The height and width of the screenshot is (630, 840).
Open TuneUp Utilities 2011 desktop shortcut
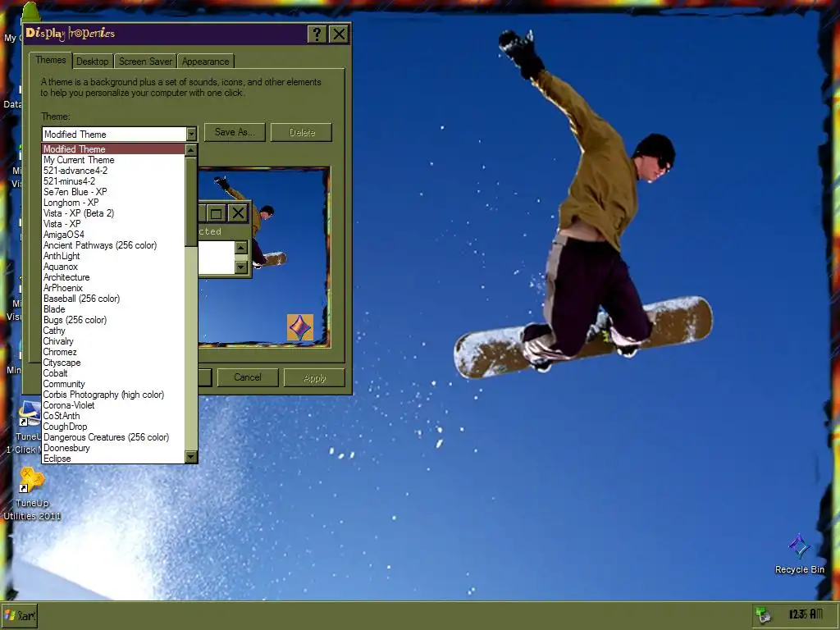click(x=32, y=494)
